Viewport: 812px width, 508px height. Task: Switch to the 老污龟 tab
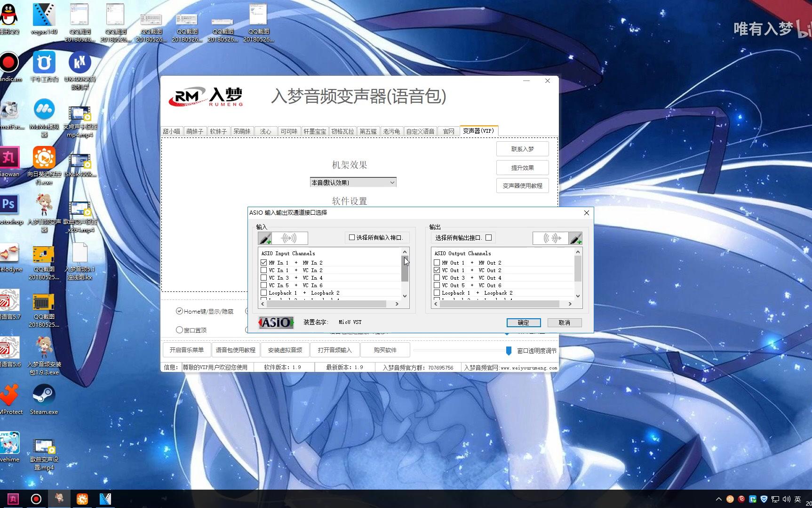pyautogui.click(x=391, y=131)
